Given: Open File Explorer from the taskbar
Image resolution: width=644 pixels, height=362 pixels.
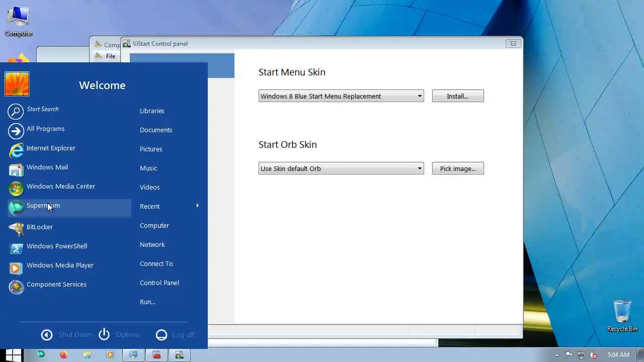Looking at the screenshot, I should coord(87,355).
